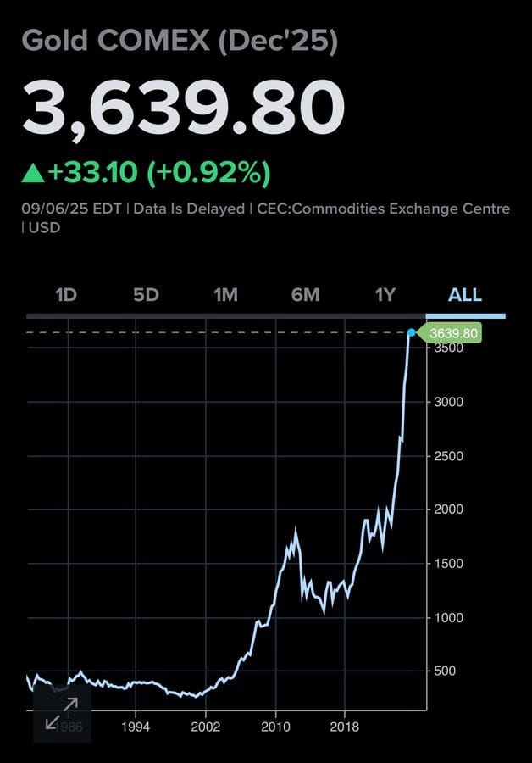Viewport: 532px width, 763px height.
Task: Click the 1994 label on the time axis
Action: pyautogui.click(x=136, y=727)
